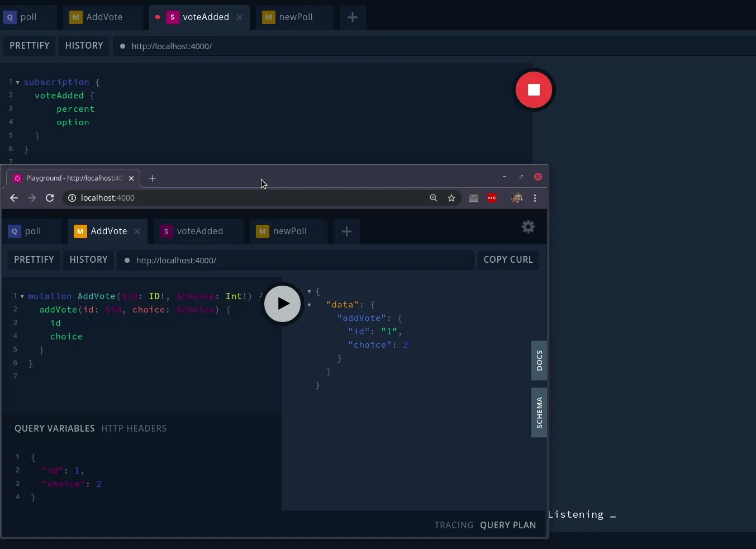Switch to the voteAdded tab in front window
The width and height of the screenshot is (756, 549).
pyautogui.click(x=199, y=231)
